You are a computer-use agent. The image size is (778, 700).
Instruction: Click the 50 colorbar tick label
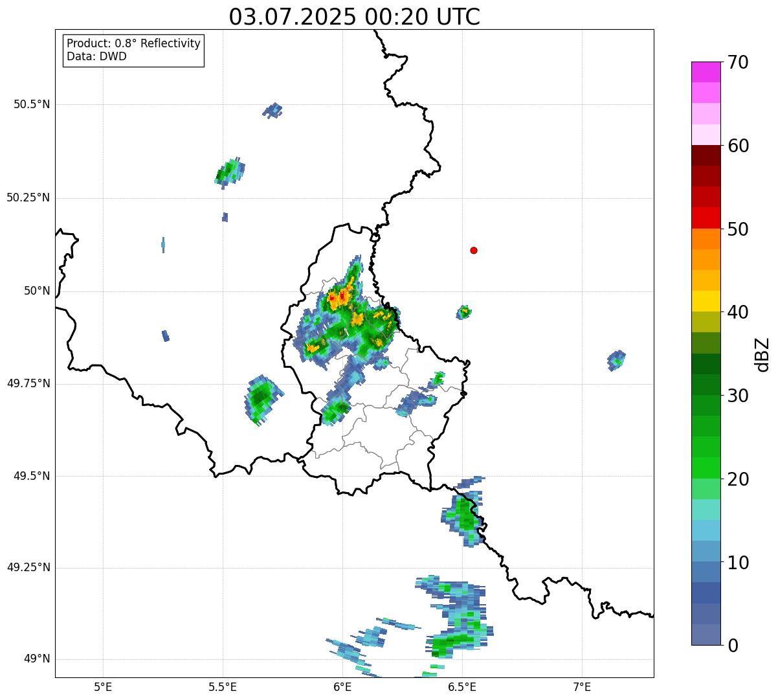(738, 229)
